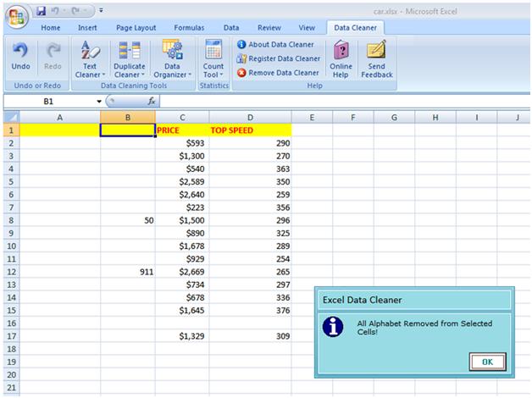Viewport: 532px width, 398px height.
Task: Open the Data Organizer tool
Action: (x=172, y=59)
